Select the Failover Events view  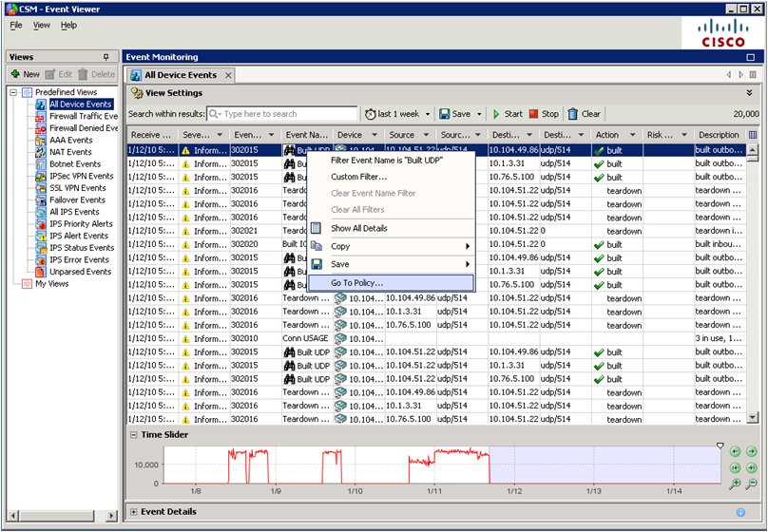click(x=77, y=200)
